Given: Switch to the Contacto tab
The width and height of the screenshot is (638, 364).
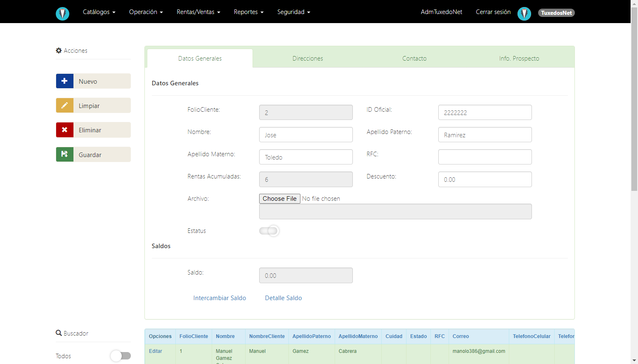Looking at the screenshot, I should coord(414,59).
